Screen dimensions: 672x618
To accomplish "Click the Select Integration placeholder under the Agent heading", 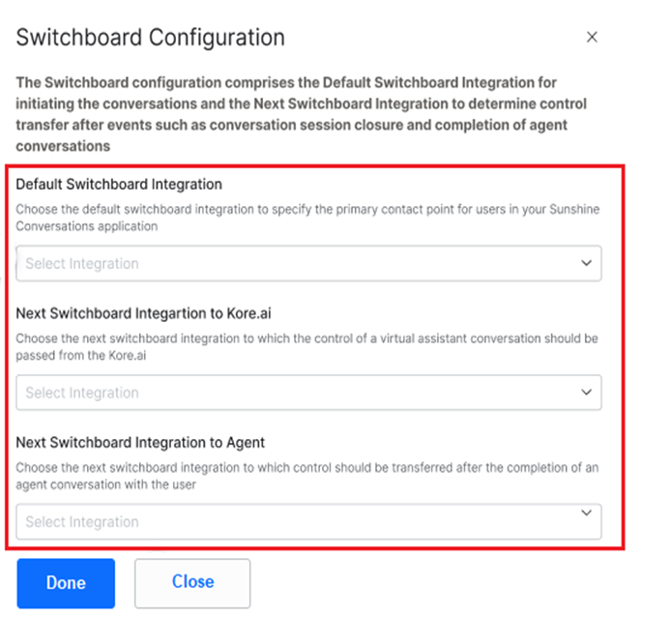I will pyautogui.click(x=82, y=521).
